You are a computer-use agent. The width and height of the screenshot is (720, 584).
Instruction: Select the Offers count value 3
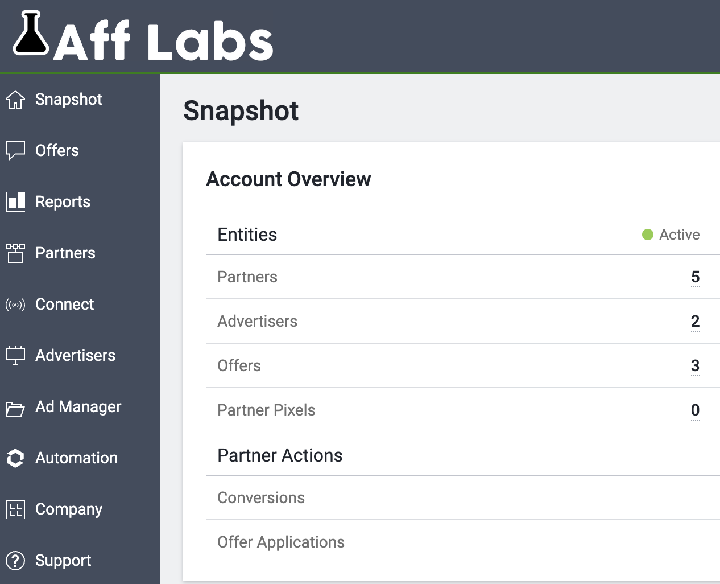pos(695,366)
